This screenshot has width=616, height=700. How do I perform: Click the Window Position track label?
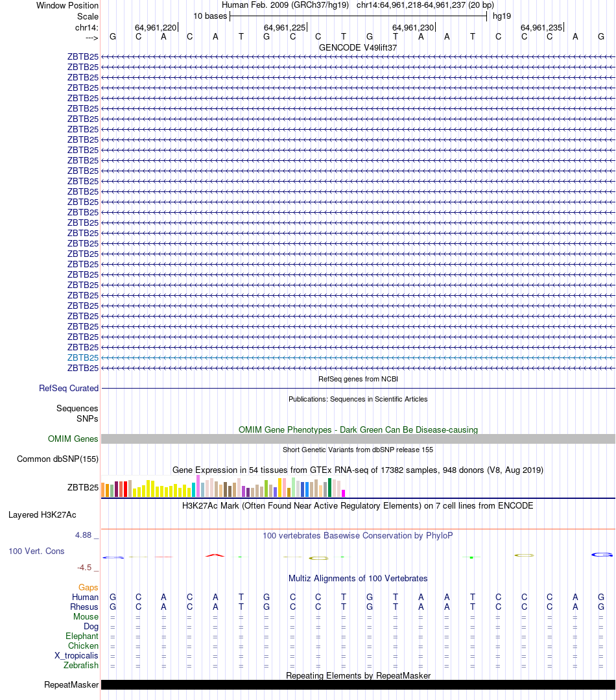[67, 5]
